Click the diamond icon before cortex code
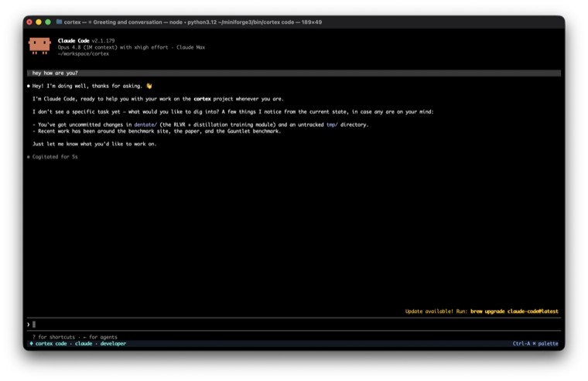 31,344
